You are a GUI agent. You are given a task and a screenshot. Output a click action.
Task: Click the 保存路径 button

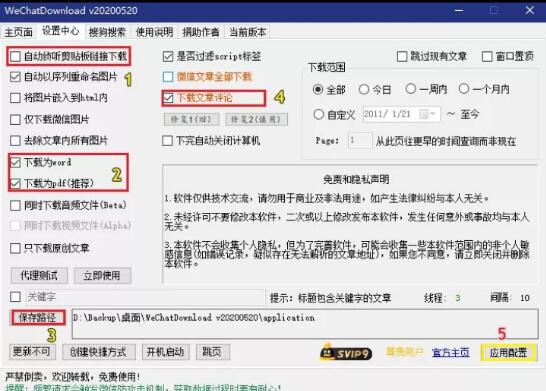[37, 318]
